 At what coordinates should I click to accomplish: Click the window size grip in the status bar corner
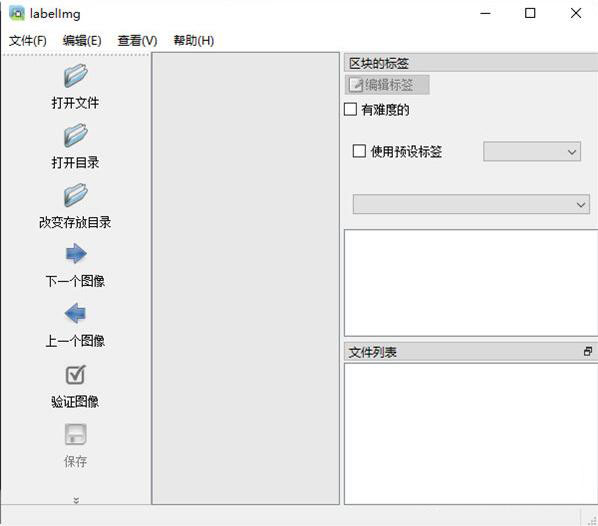(592, 520)
